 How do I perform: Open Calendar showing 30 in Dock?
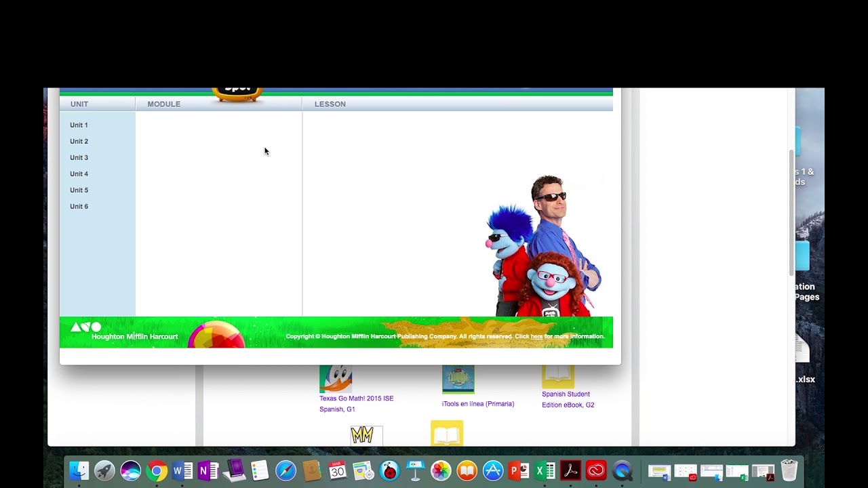tap(337, 470)
